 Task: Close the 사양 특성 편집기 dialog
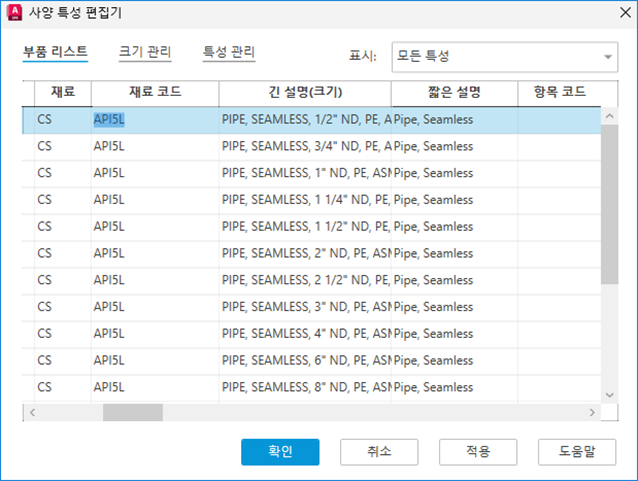click(x=614, y=15)
